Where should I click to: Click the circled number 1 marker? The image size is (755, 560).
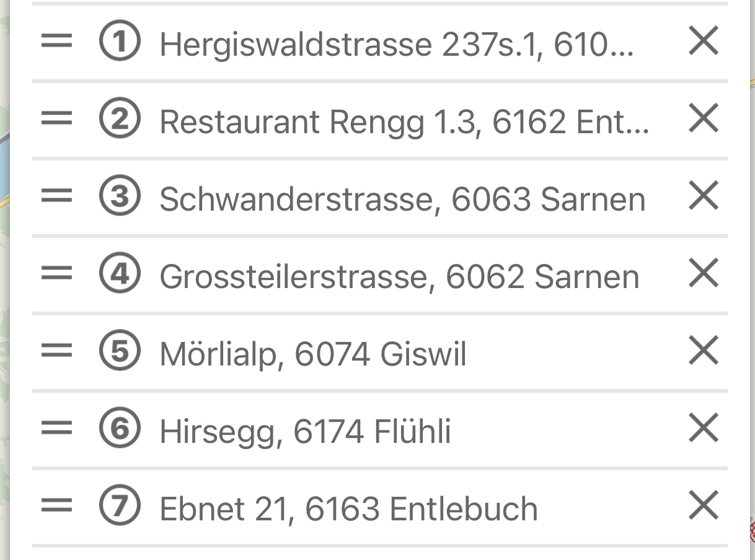120,42
